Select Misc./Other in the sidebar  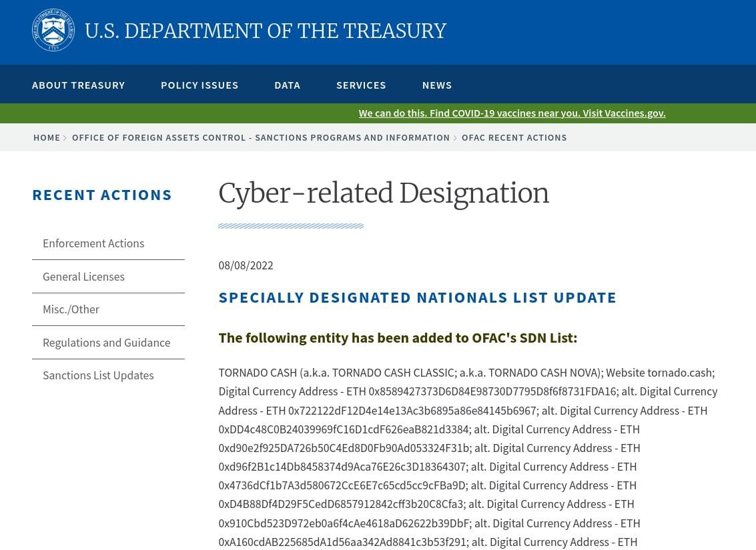point(71,309)
